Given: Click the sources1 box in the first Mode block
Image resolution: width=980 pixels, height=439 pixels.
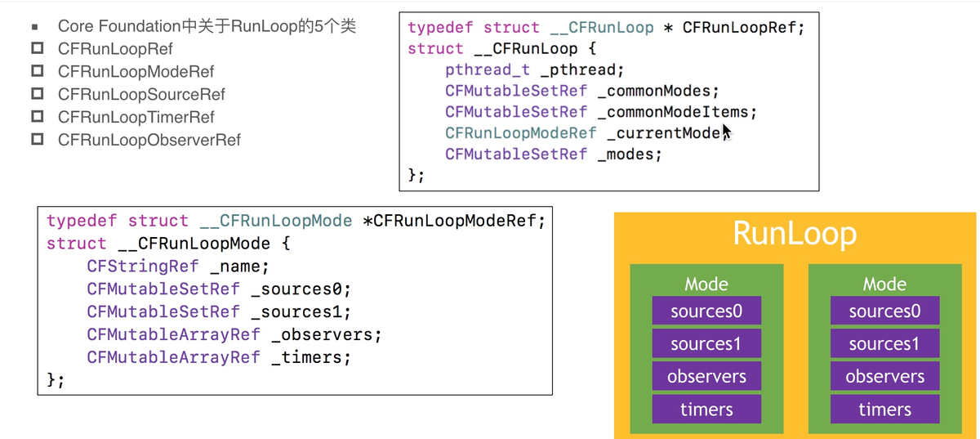Looking at the screenshot, I should tap(706, 343).
